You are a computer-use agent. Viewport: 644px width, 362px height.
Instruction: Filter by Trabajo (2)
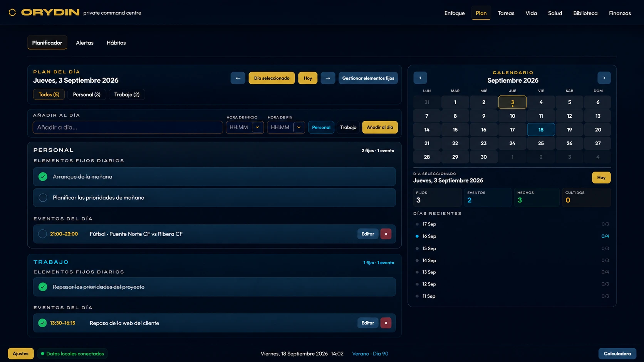(127, 95)
